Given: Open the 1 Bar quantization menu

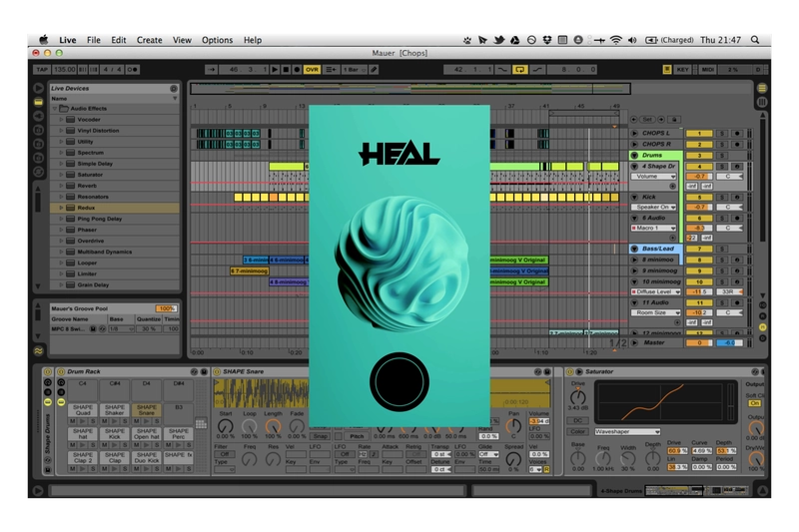Looking at the screenshot, I should click(x=354, y=69).
